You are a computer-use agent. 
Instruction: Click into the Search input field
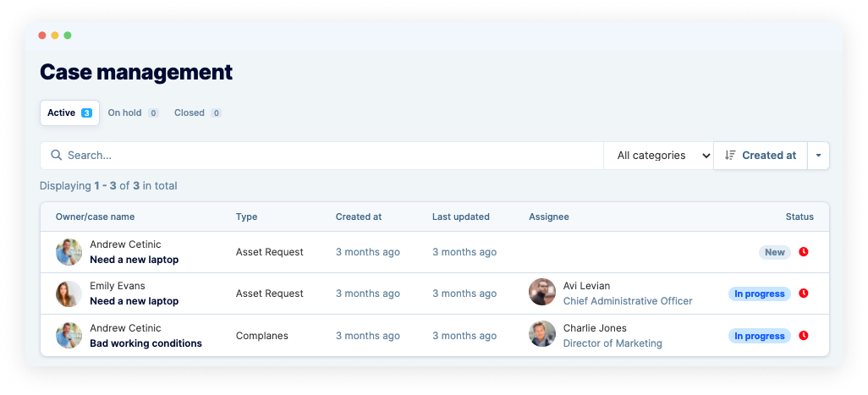[x=330, y=156]
